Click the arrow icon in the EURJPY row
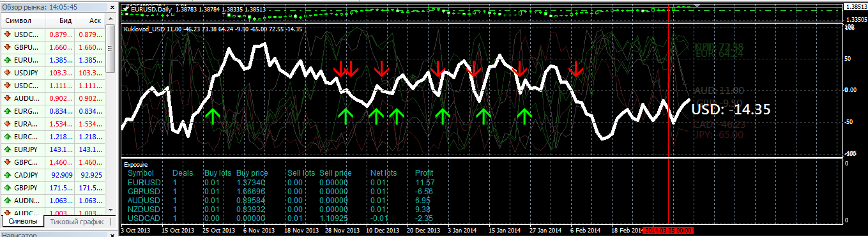This screenshot has height=237, width=868. 7,149
